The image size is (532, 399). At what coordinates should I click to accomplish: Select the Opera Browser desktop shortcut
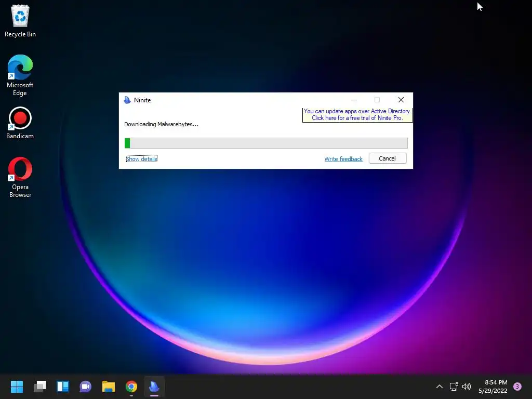(20, 177)
